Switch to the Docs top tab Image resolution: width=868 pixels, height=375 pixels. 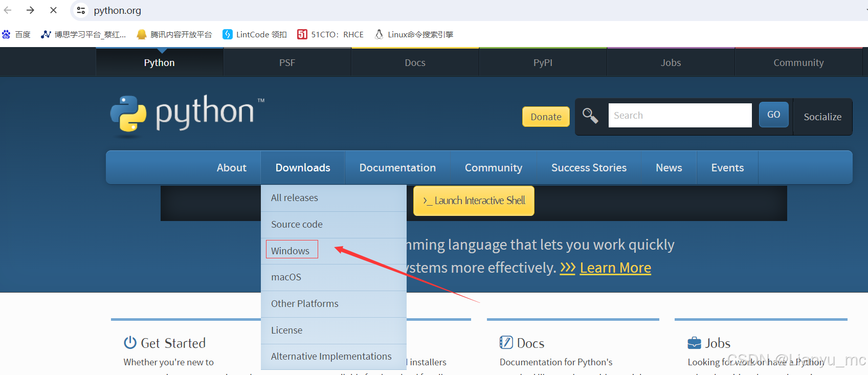[415, 62]
